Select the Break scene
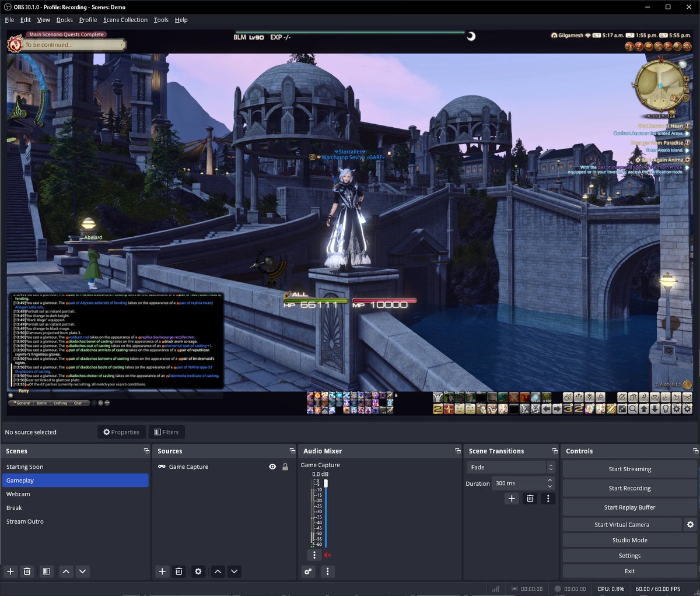Viewport: 700px width, 596px height. tap(75, 508)
